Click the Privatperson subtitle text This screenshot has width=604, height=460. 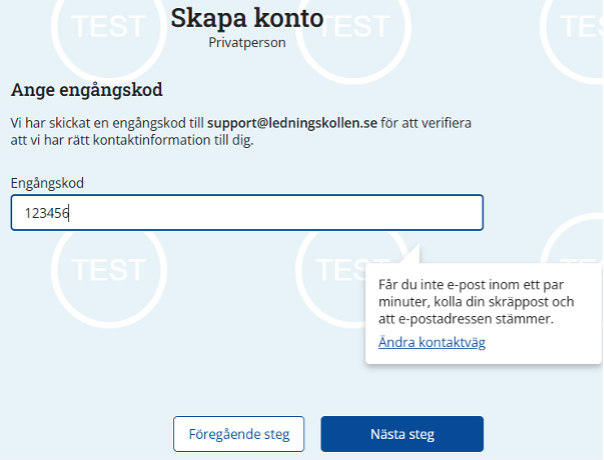[246, 43]
